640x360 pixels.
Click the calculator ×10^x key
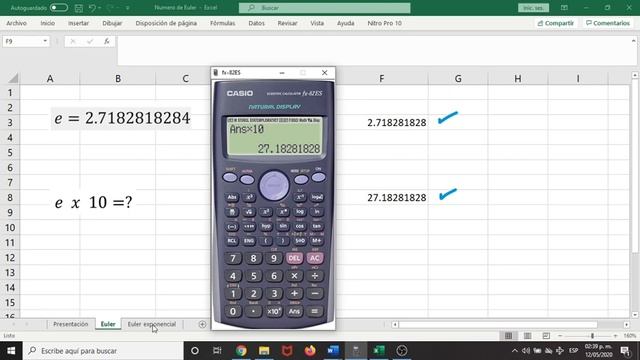pyautogui.click(x=274, y=311)
